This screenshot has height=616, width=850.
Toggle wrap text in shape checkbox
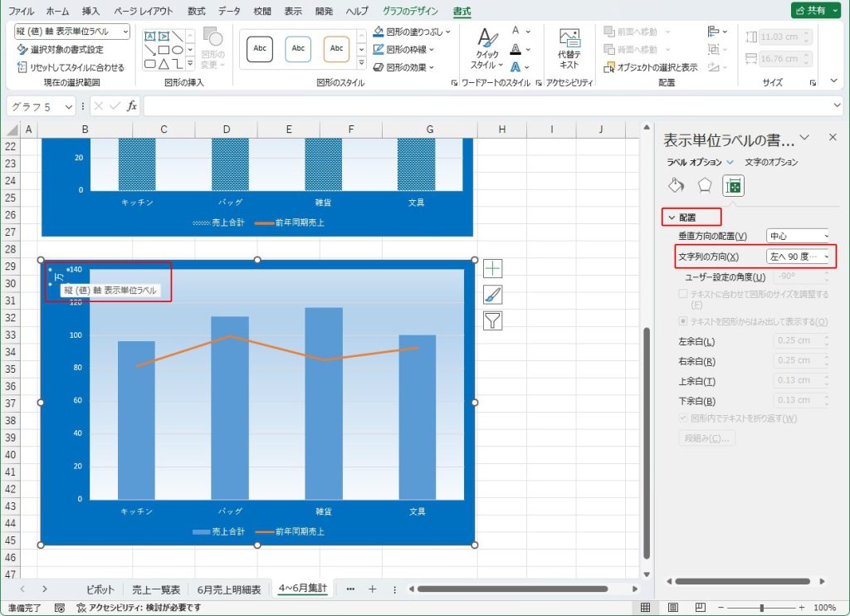point(683,418)
